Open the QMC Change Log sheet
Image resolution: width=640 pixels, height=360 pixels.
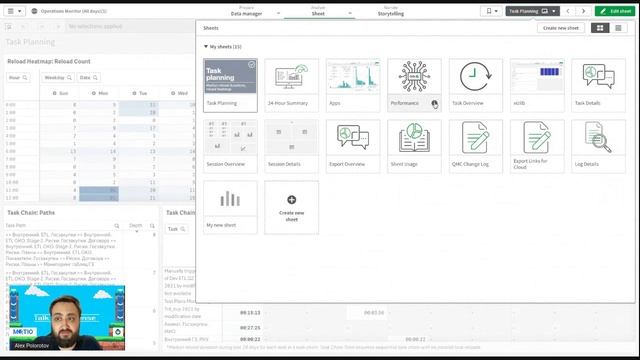(476, 146)
